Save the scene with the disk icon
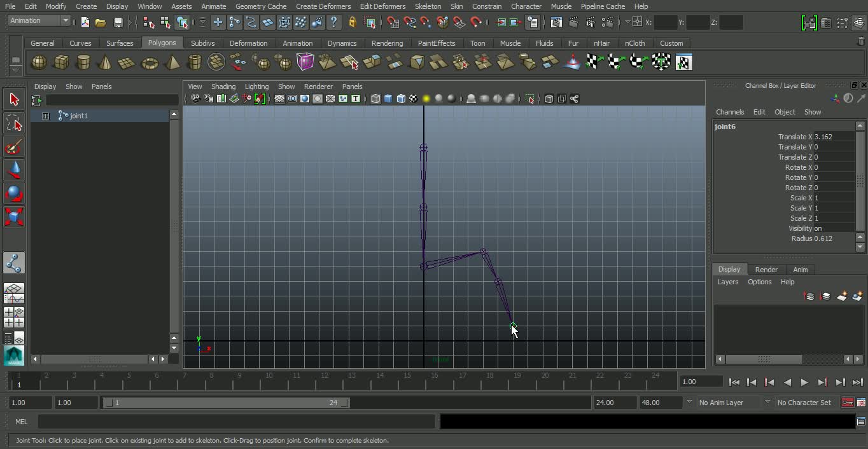Screen dimensions: 868x449 [x=118, y=22]
